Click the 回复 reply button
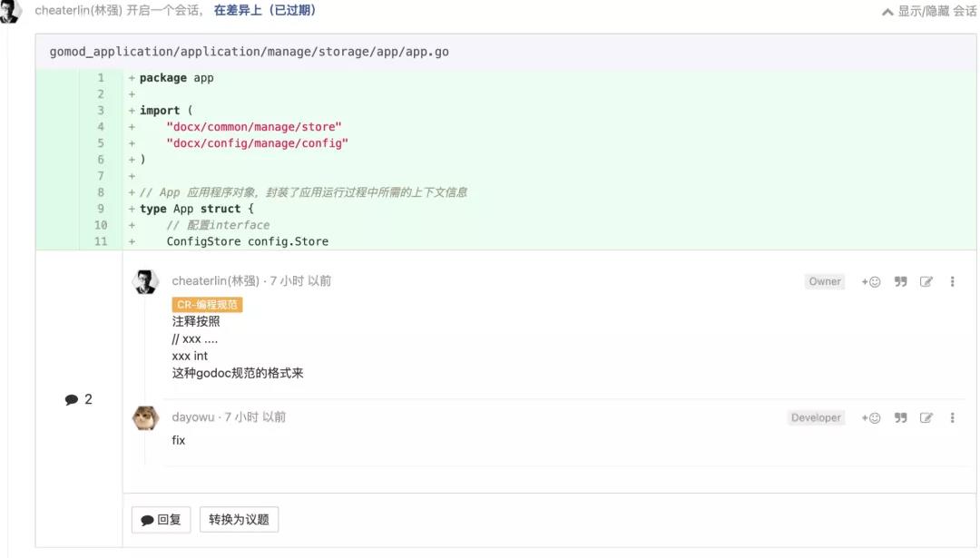 click(x=161, y=519)
